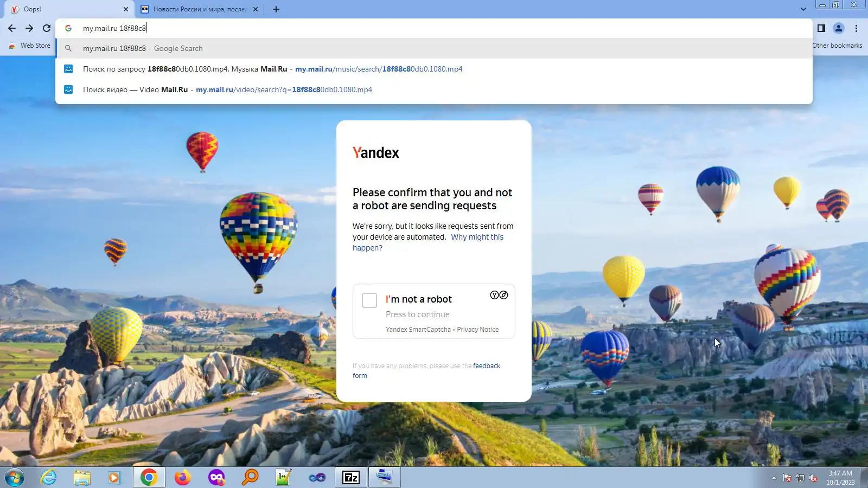Screen dimensions: 868x488
Task: Check the I'm not a robot checkbox
Action: coord(369,300)
